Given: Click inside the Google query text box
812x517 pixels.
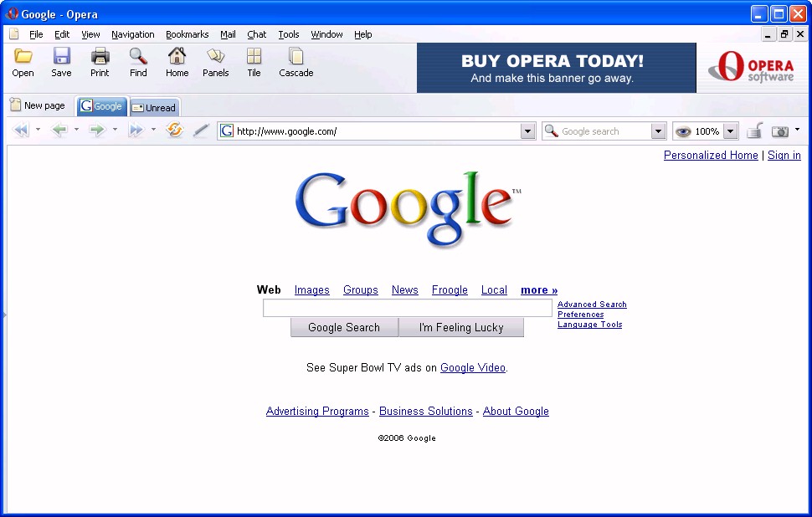Looking at the screenshot, I should pyautogui.click(x=408, y=308).
